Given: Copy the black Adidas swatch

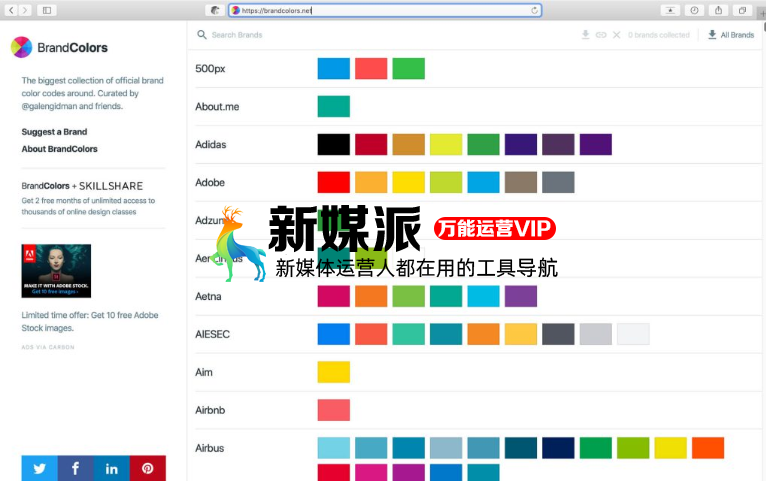Looking at the screenshot, I should click(334, 145).
